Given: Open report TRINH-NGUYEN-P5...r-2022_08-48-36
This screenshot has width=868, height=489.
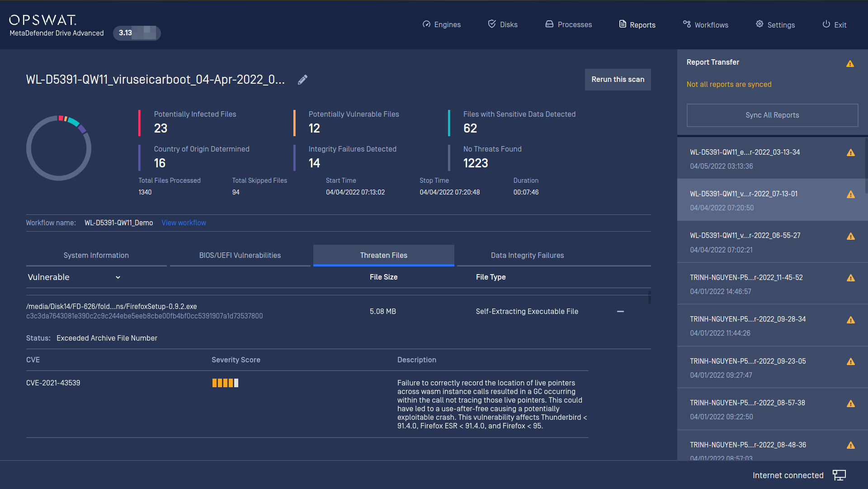Looking at the screenshot, I should point(771,446).
